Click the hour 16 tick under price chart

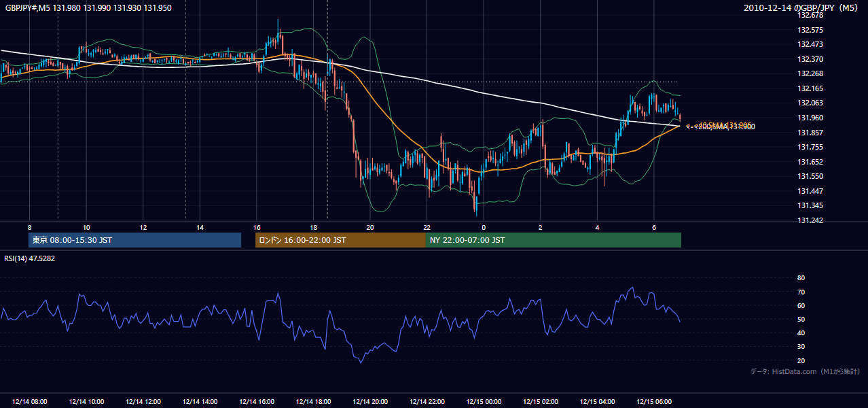coord(256,227)
